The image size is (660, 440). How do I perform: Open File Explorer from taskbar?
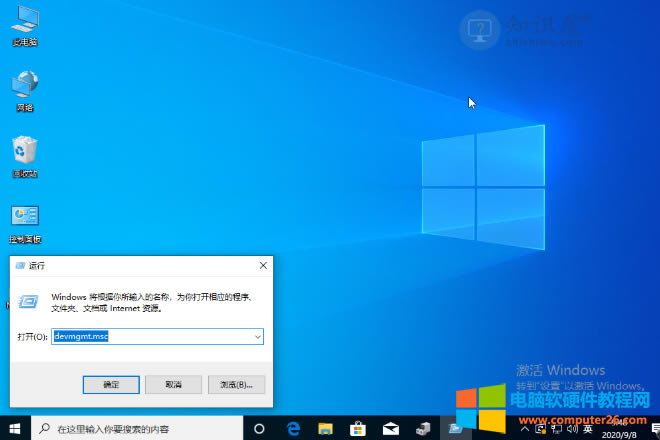coord(326,429)
